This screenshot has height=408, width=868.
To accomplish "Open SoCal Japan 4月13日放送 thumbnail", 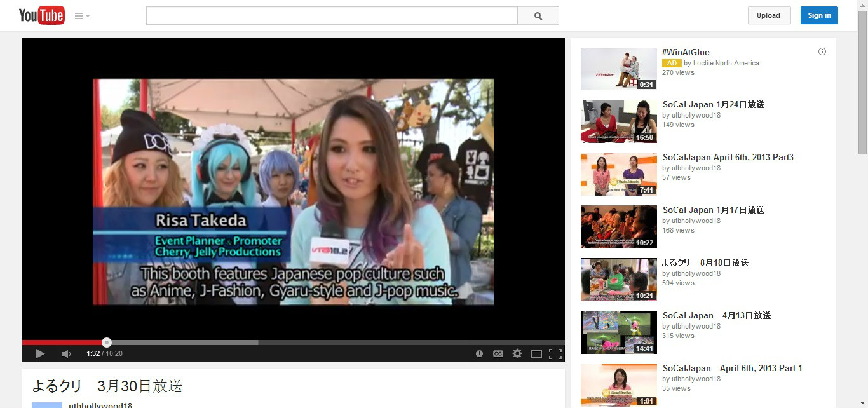I will click(619, 332).
